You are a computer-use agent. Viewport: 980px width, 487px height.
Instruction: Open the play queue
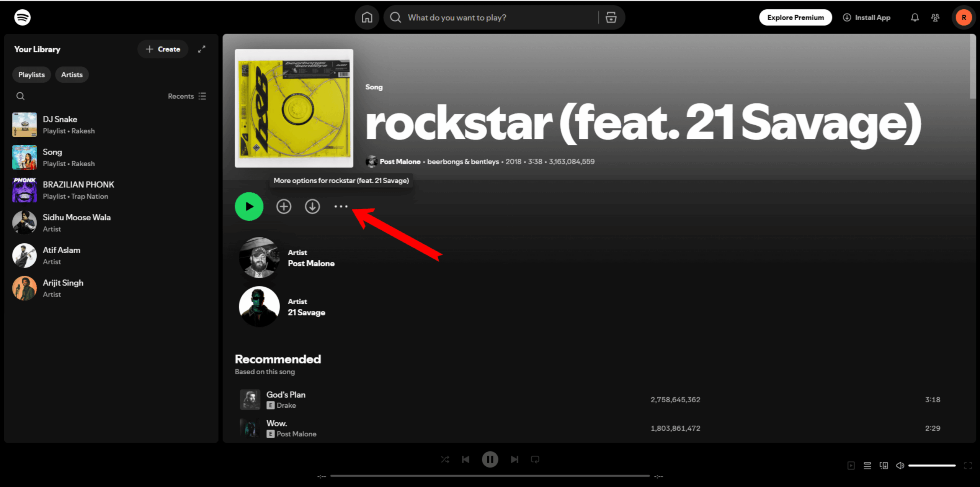click(x=867, y=466)
